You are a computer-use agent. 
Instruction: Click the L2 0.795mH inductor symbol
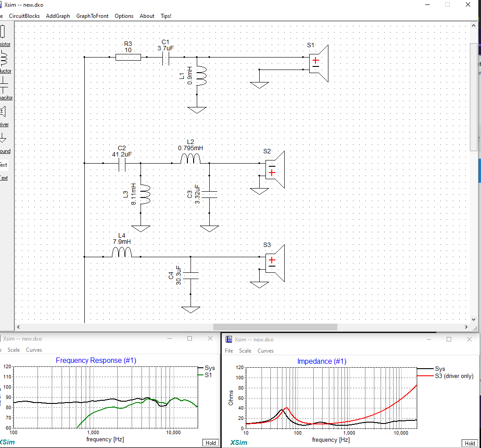(190, 159)
